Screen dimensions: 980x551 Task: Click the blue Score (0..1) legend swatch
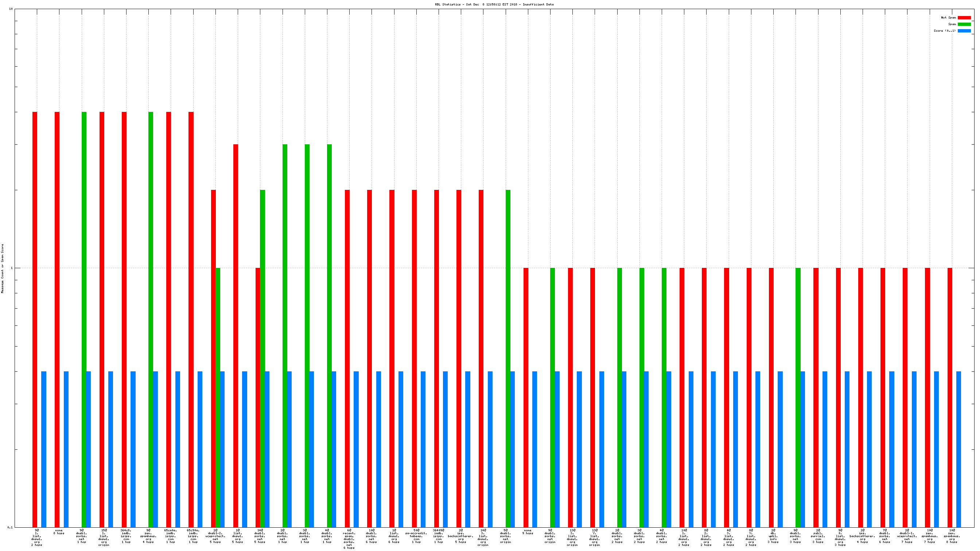coord(964,31)
